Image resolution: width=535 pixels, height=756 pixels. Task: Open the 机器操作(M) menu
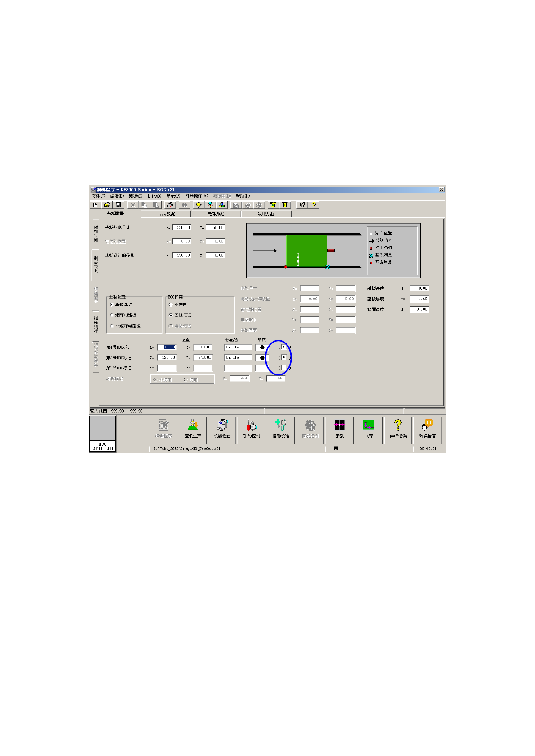pos(196,196)
